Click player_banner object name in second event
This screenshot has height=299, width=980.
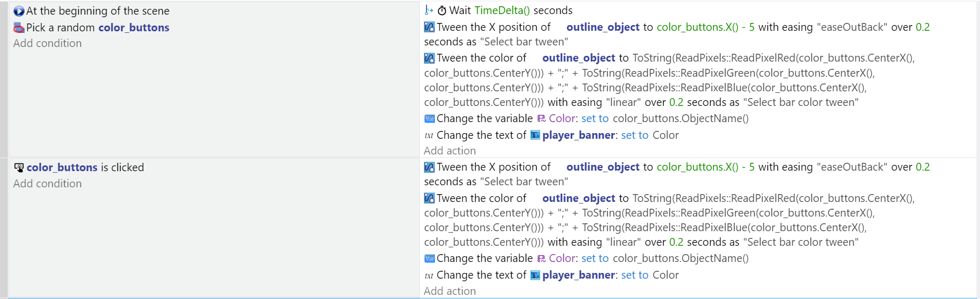578,275
